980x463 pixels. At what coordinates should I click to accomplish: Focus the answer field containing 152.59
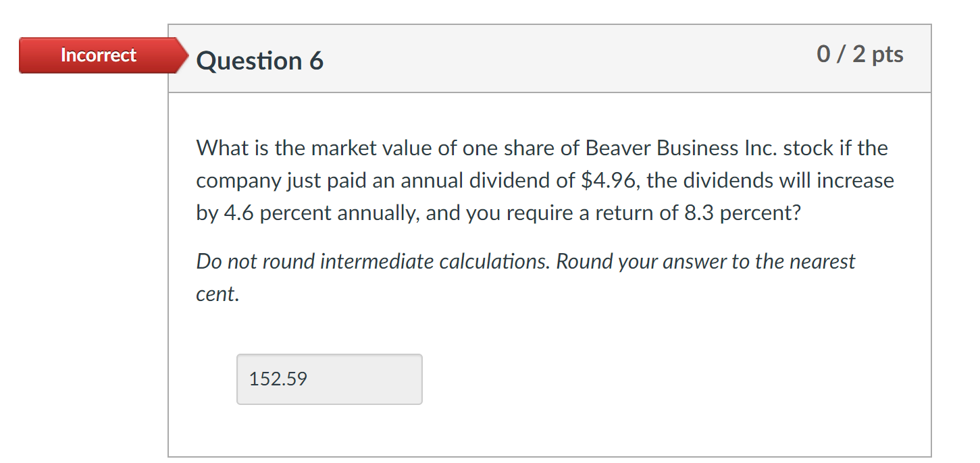329,379
